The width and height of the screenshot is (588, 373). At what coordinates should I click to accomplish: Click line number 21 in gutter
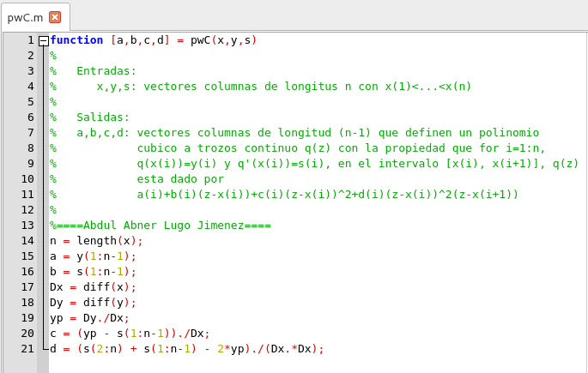[27, 349]
